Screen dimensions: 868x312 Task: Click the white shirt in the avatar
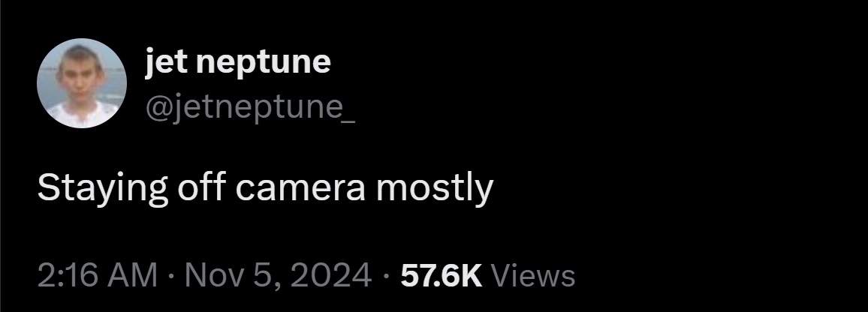pos(83,114)
